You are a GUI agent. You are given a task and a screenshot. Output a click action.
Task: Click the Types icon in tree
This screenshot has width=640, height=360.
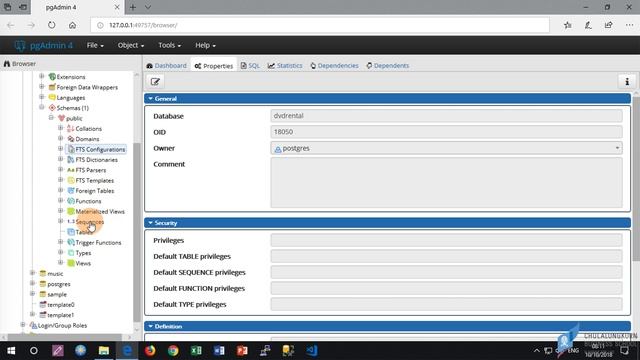tap(71, 253)
